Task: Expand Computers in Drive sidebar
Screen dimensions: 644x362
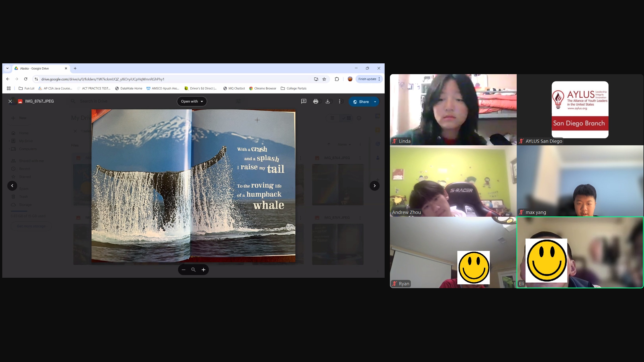Action: tap(9, 149)
